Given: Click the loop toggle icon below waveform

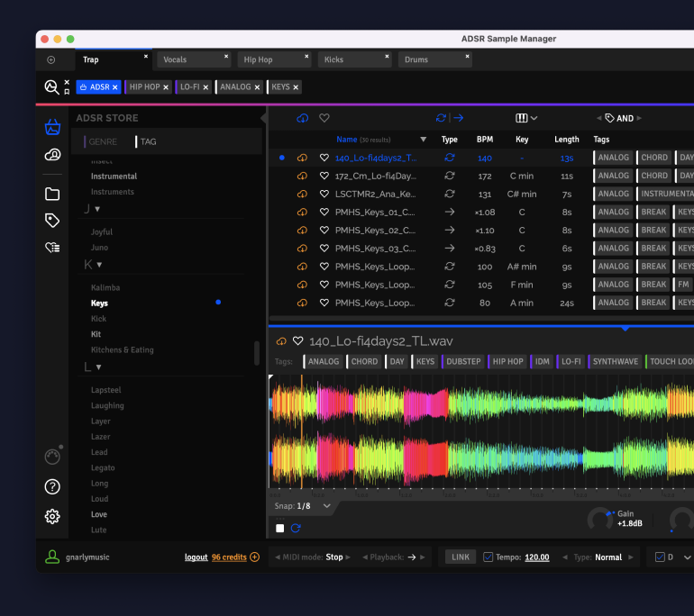Looking at the screenshot, I should click(x=296, y=529).
